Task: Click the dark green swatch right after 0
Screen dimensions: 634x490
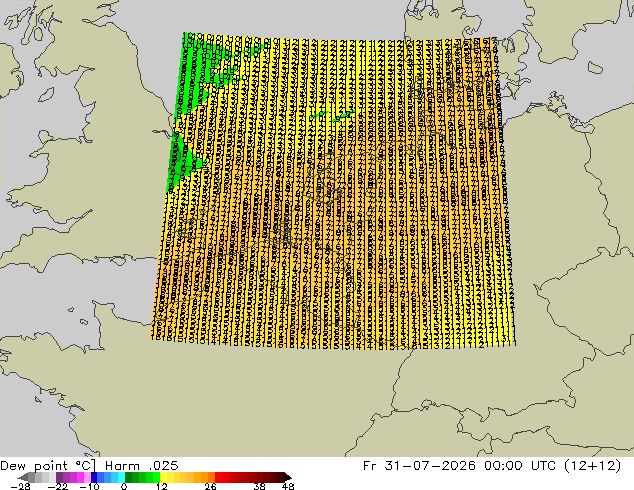Action: coord(129,477)
